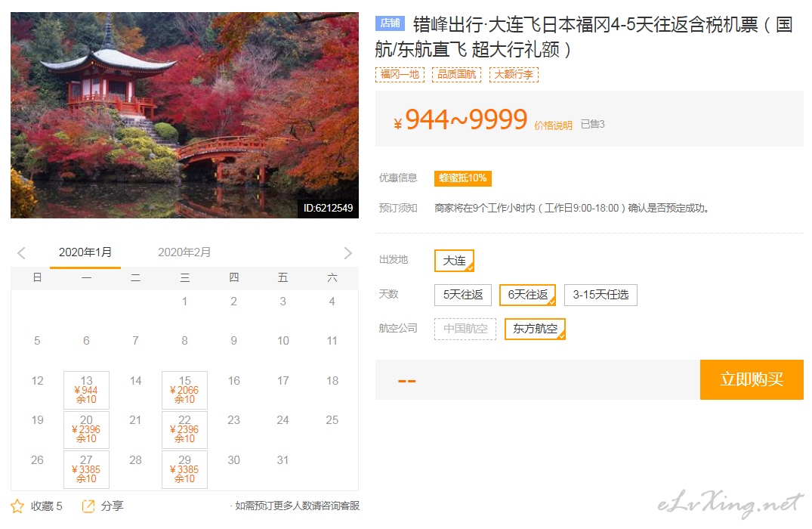The width and height of the screenshot is (812, 529).
Task: Switch to the 2020年1月 tab
Action: (x=85, y=252)
